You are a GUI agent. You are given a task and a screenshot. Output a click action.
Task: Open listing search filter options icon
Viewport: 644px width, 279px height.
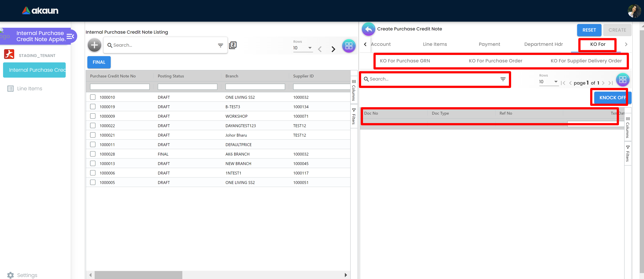(220, 45)
